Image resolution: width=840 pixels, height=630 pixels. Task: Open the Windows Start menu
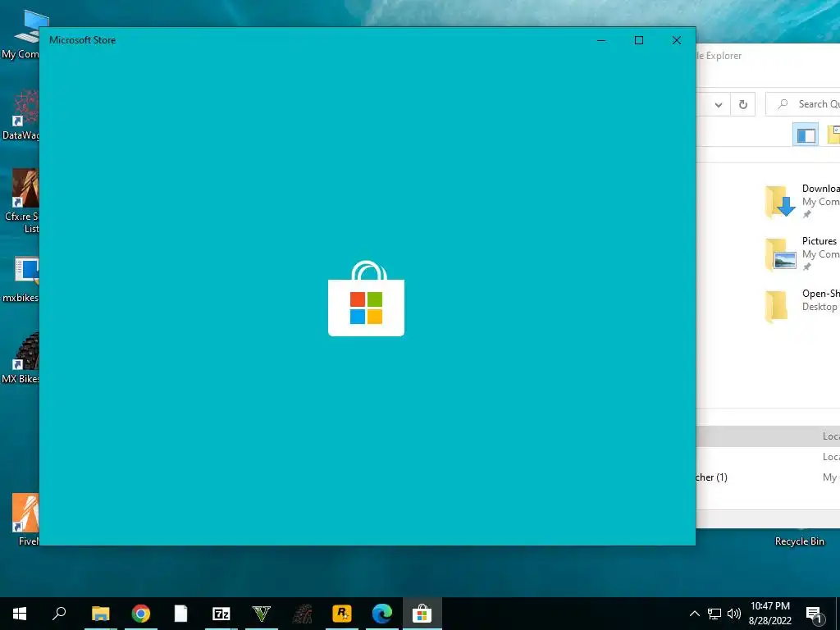point(20,614)
